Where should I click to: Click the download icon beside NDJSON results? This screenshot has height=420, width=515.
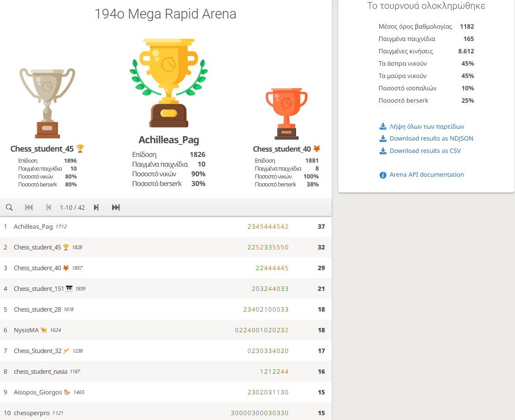click(x=382, y=138)
